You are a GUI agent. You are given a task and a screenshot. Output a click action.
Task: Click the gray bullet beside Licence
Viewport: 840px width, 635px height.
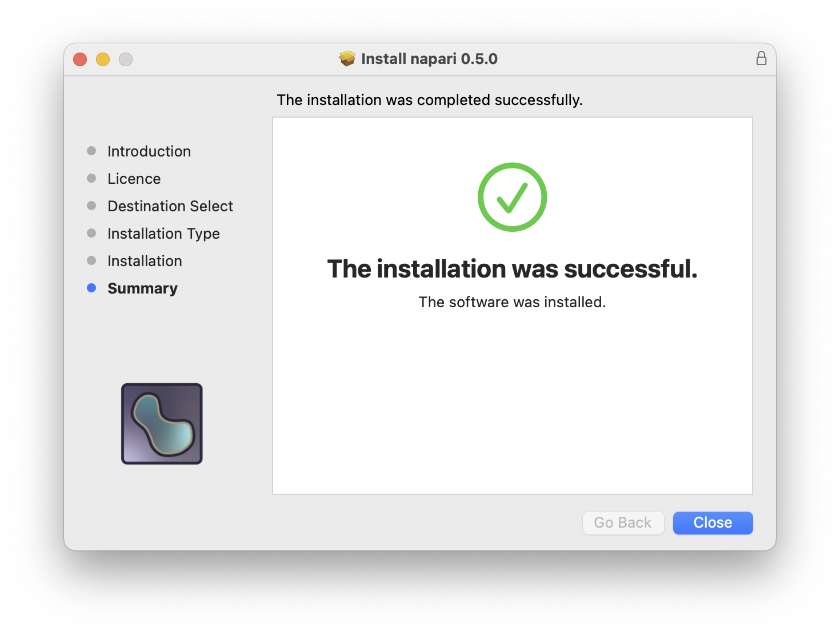click(x=92, y=178)
